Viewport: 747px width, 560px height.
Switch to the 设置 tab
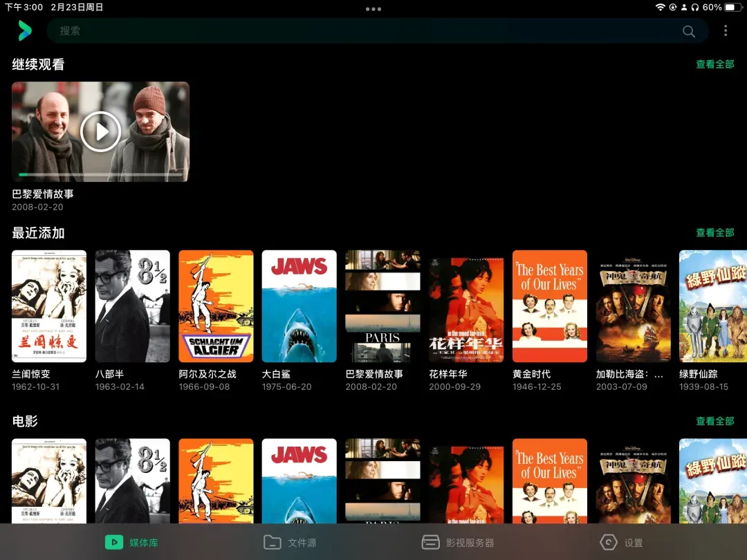(621, 543)
